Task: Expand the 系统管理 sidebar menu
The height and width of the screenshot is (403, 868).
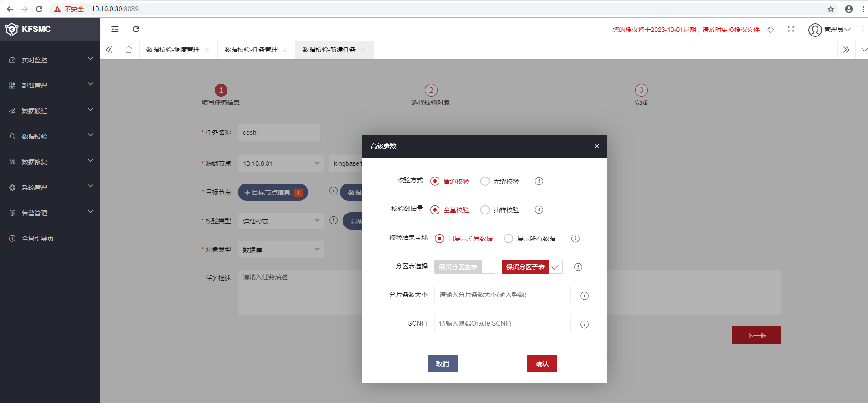Action: 50,188
